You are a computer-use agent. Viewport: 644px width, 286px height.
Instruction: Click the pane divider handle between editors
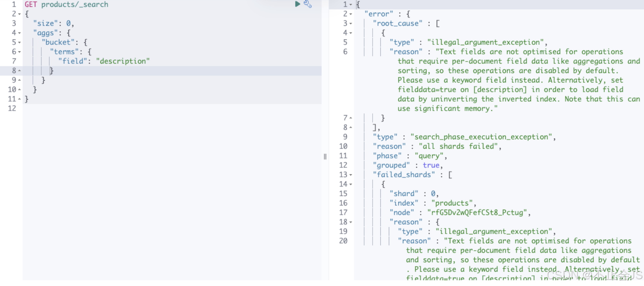[x=325, y=156]
